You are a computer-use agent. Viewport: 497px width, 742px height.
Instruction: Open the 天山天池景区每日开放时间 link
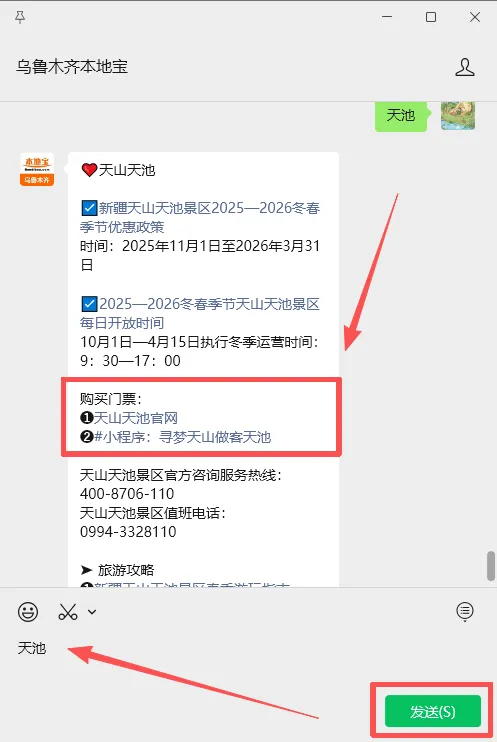[x=201, y=313]
